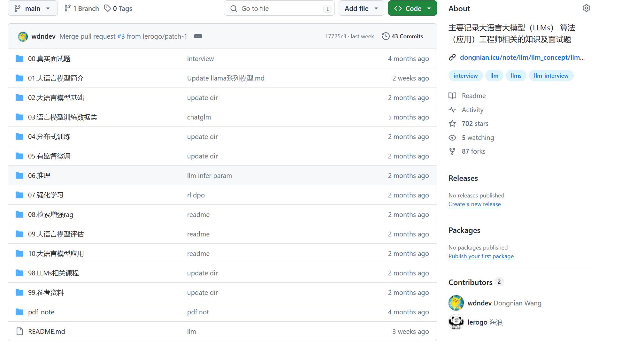Select the interview topic tag

(466, 75)
